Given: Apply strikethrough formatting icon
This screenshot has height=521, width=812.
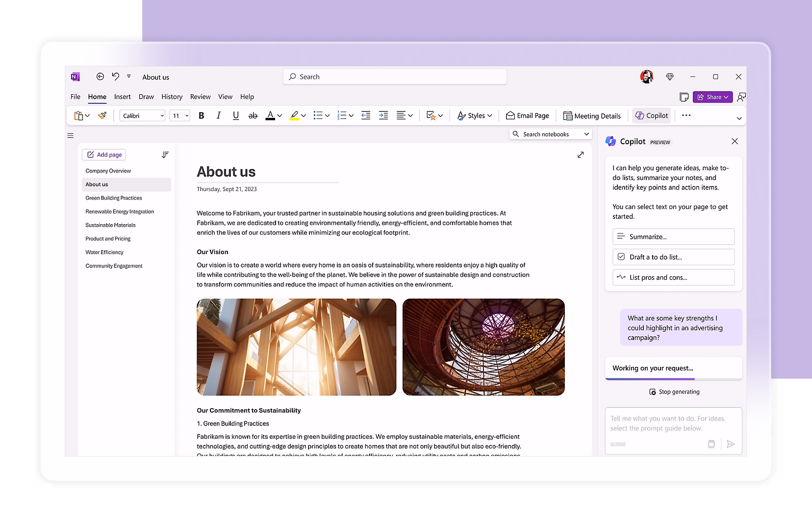Looking at the screenshot, I should coord(253,116).
